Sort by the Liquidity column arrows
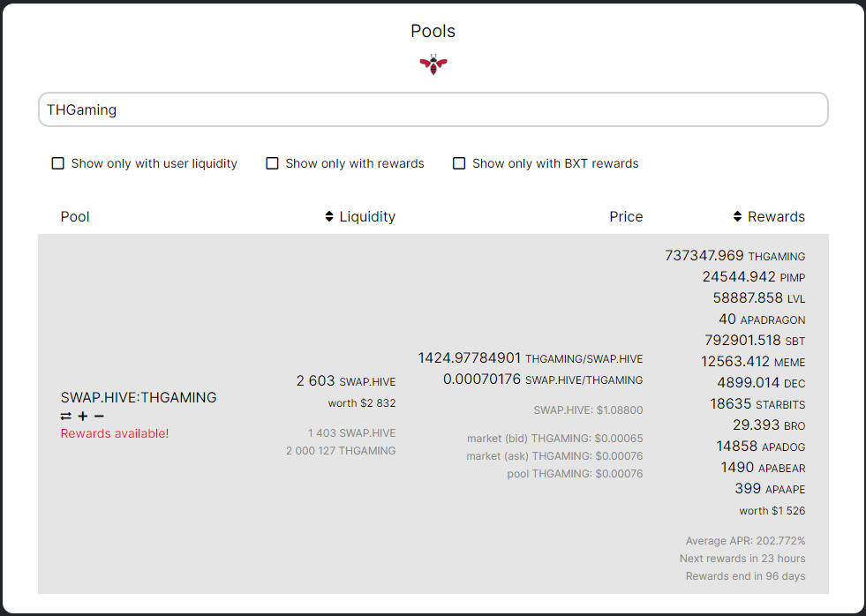The image size is (866, 616). point(329,216)
